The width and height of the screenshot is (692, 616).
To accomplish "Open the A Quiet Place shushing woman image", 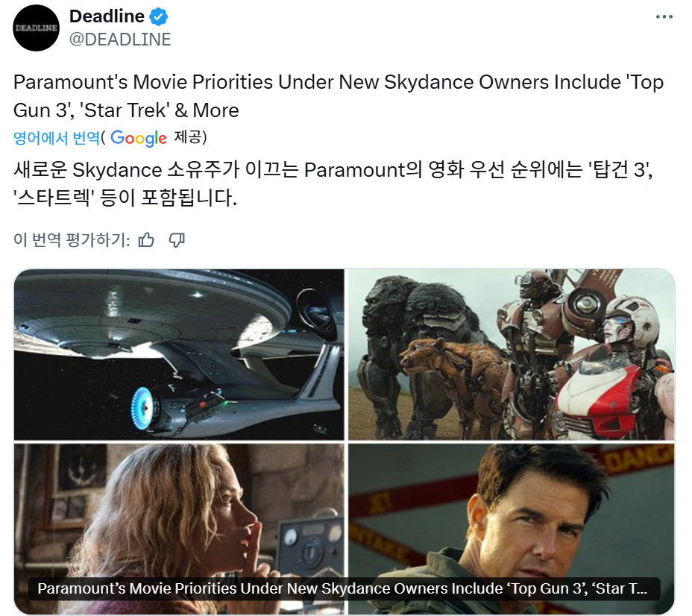I will pos(179,529).
